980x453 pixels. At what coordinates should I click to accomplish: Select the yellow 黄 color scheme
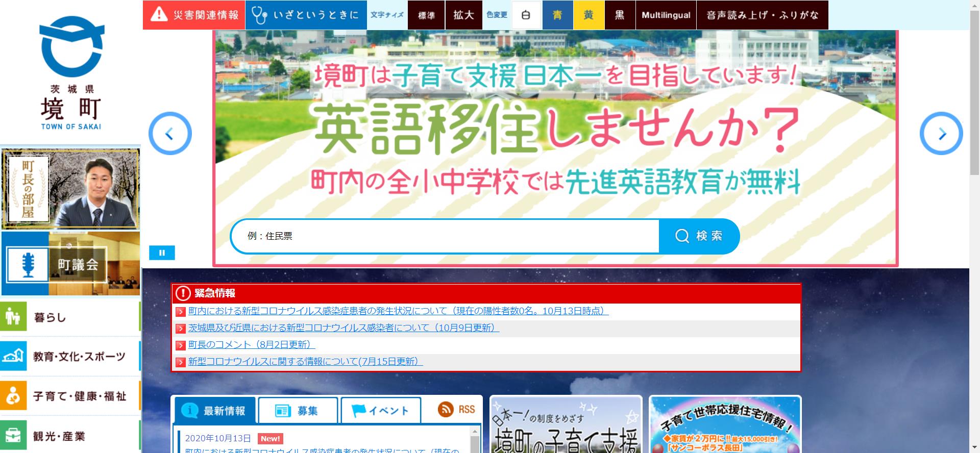(589, 15)
